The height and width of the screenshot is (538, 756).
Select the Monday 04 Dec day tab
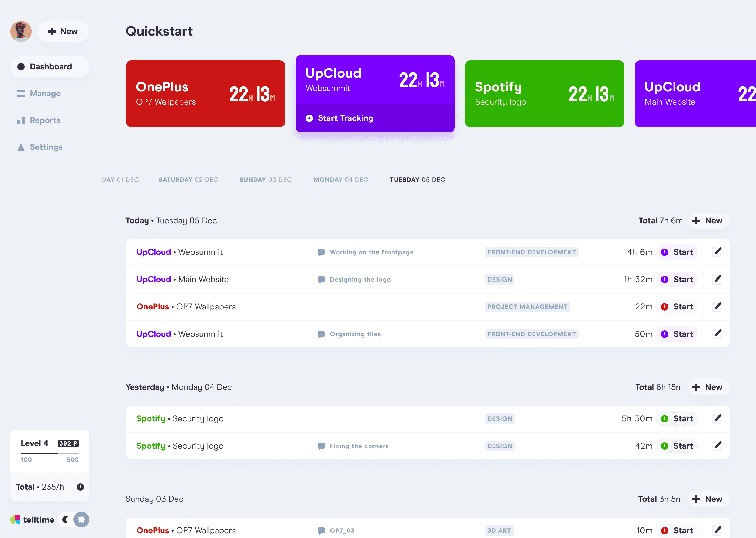[x=341, y=180]
